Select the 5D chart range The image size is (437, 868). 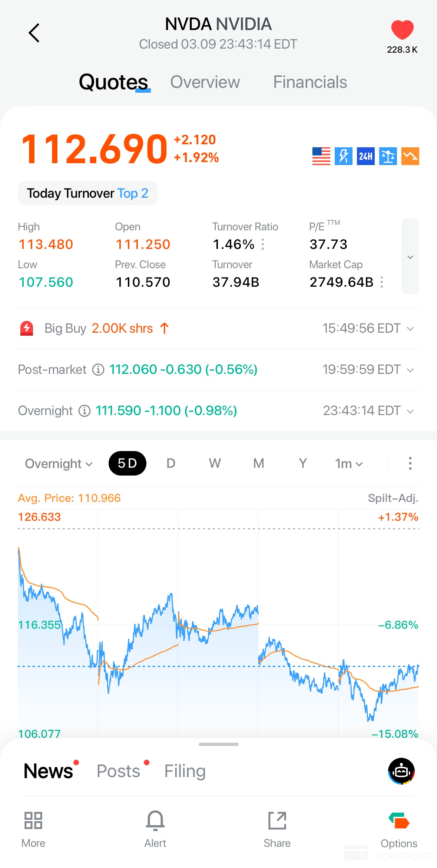pyautogui.click(x=127, y=463)
